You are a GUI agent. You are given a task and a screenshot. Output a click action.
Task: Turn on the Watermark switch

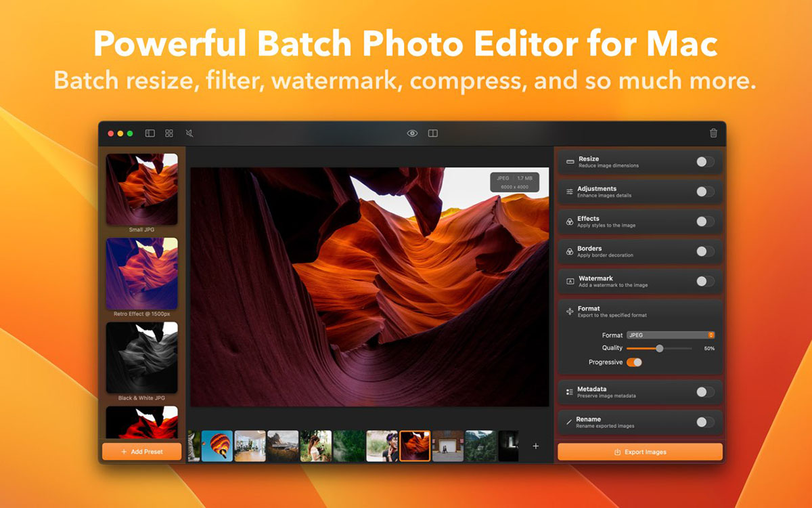[704, 281]
